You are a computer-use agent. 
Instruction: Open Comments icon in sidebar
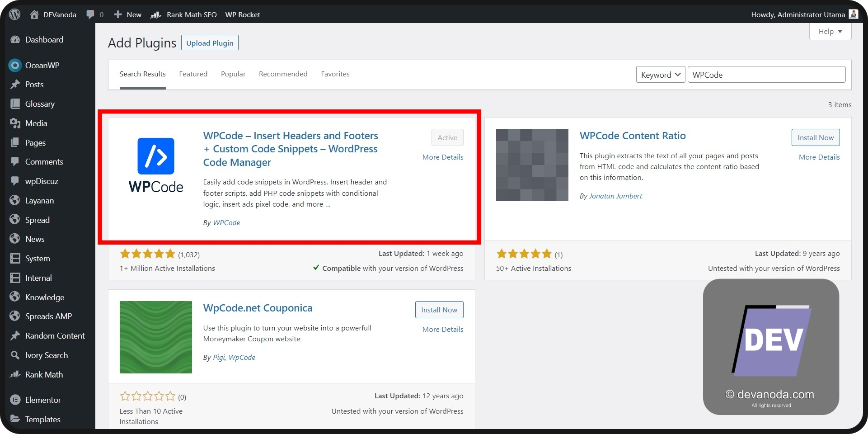tap(15, 162)
